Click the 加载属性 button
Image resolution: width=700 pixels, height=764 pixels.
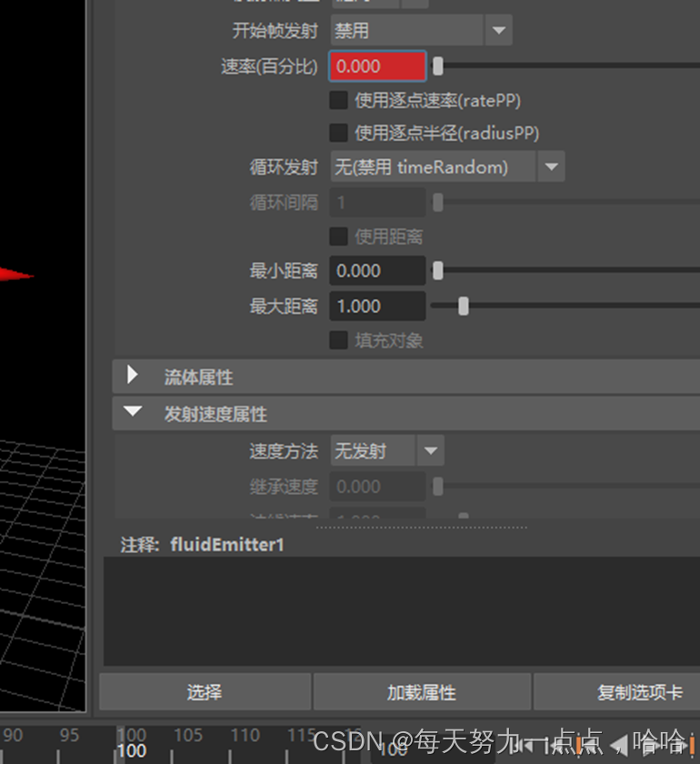point(422,692)
